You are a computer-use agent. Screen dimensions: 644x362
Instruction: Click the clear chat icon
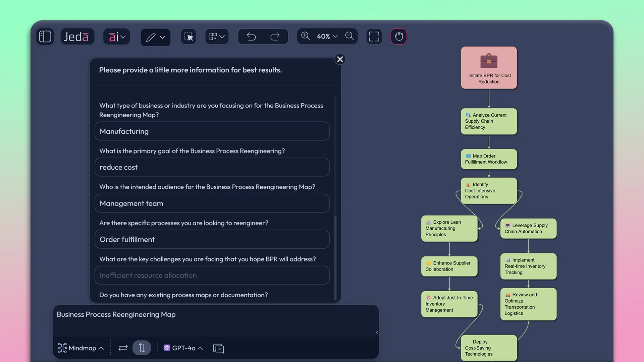pos(219,349)
